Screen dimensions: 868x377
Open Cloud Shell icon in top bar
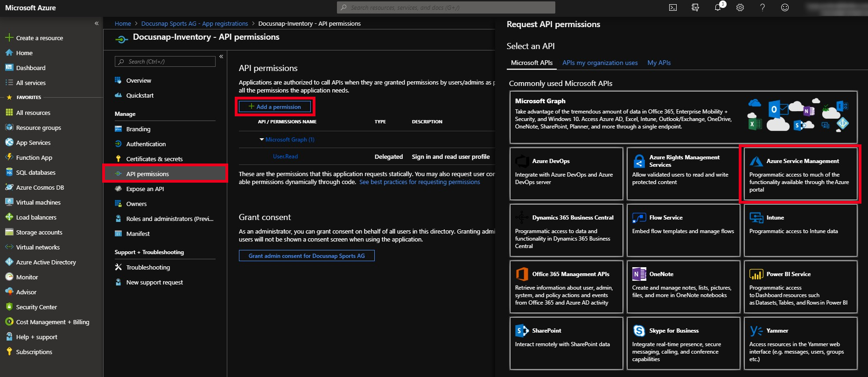(x=673, y=7)
